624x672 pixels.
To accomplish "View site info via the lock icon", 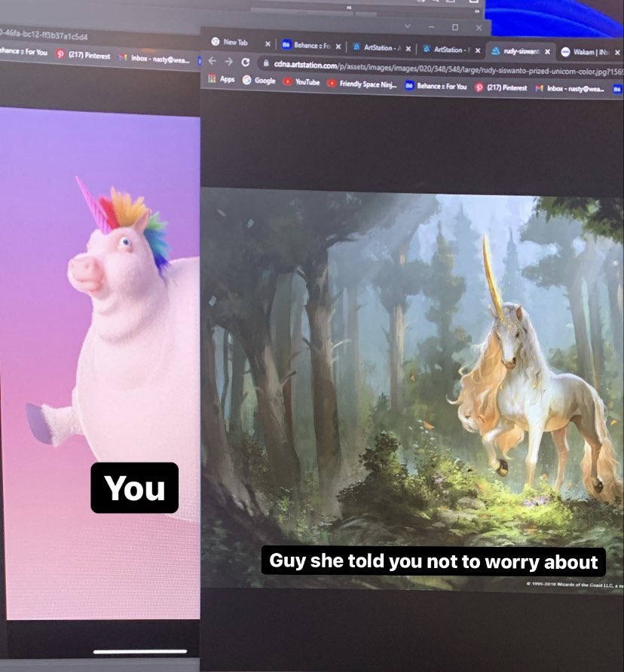I will tap(266, 63).
